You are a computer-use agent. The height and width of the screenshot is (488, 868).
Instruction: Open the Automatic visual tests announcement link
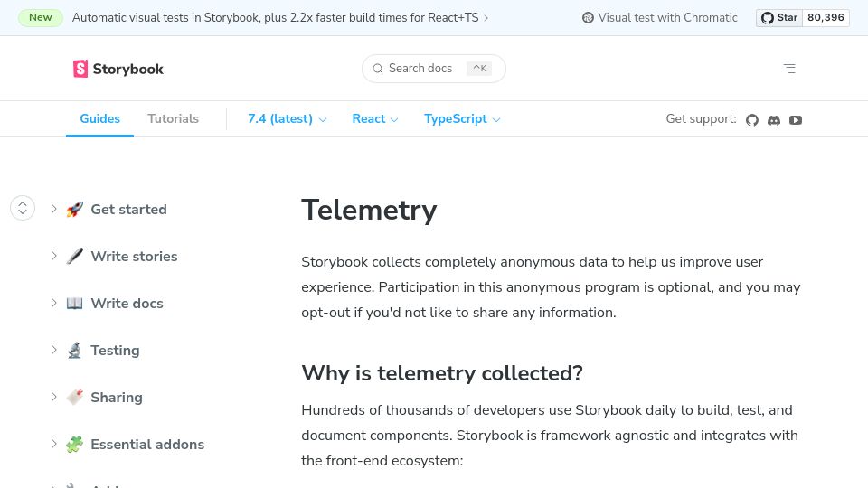(x=280, y=18)
